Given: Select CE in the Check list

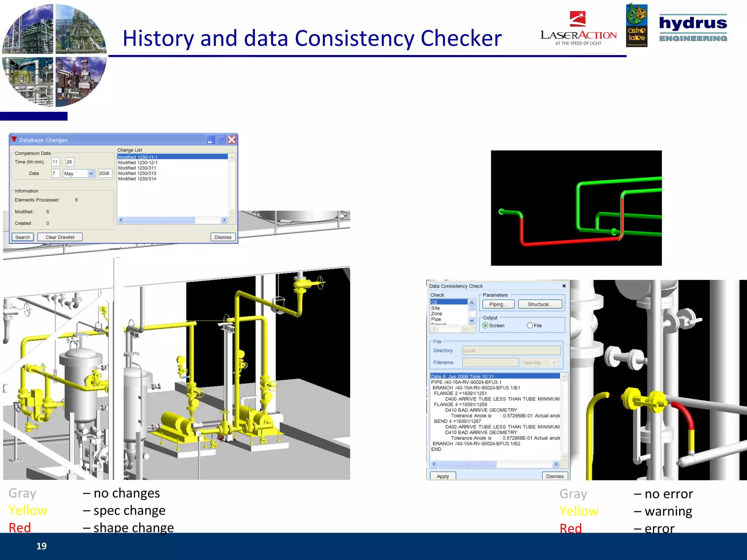Looking at the screenshot, I should 449,302.
